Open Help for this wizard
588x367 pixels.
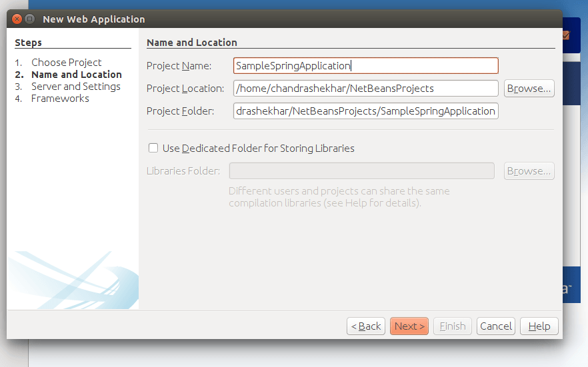tap(539, 326)
